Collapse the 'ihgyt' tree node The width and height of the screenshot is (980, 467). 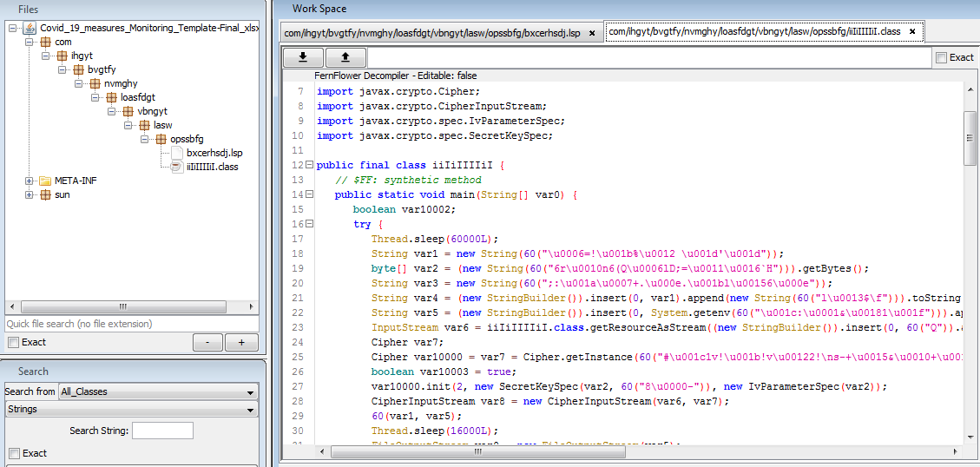point(46,56)
